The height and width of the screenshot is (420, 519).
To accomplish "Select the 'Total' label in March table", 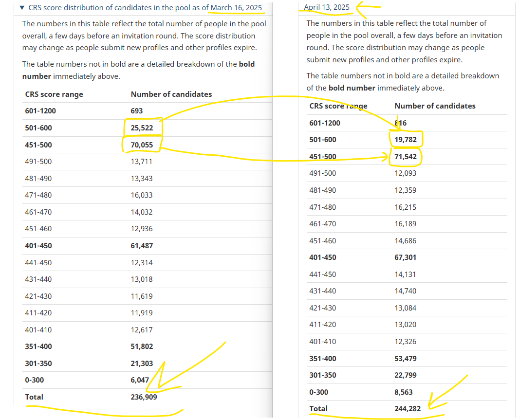I will coord(34,397).
